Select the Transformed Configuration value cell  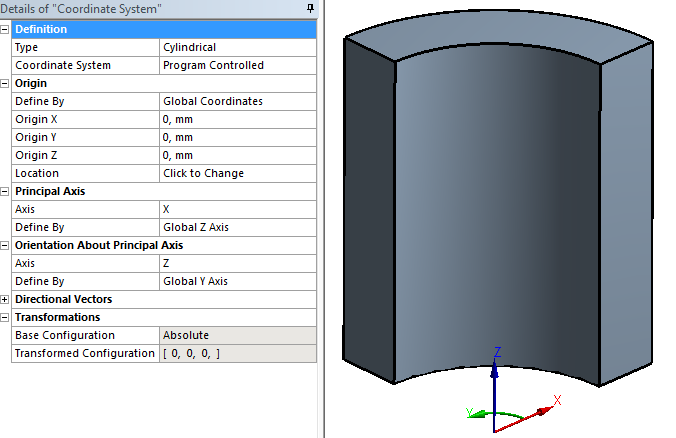pos(238,354)
